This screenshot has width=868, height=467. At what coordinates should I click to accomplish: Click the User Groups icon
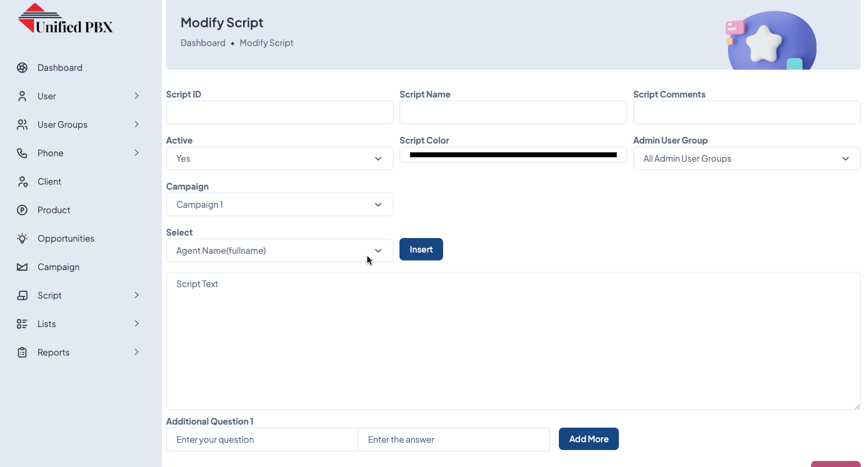[x=22, y=125]
